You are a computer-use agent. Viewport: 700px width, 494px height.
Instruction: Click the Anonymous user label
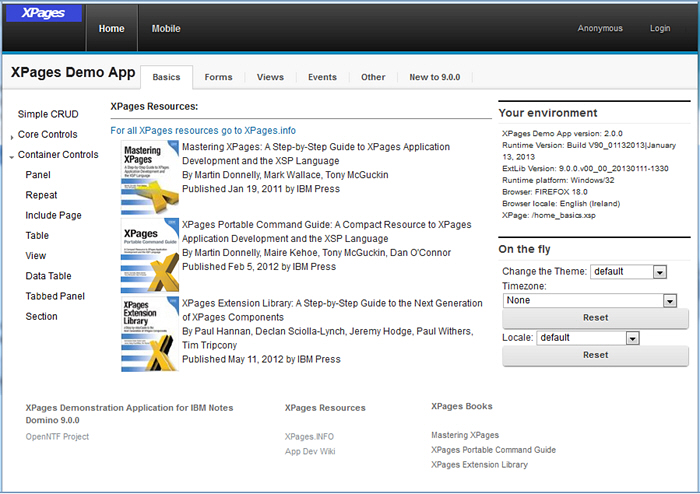click(600, 28)
